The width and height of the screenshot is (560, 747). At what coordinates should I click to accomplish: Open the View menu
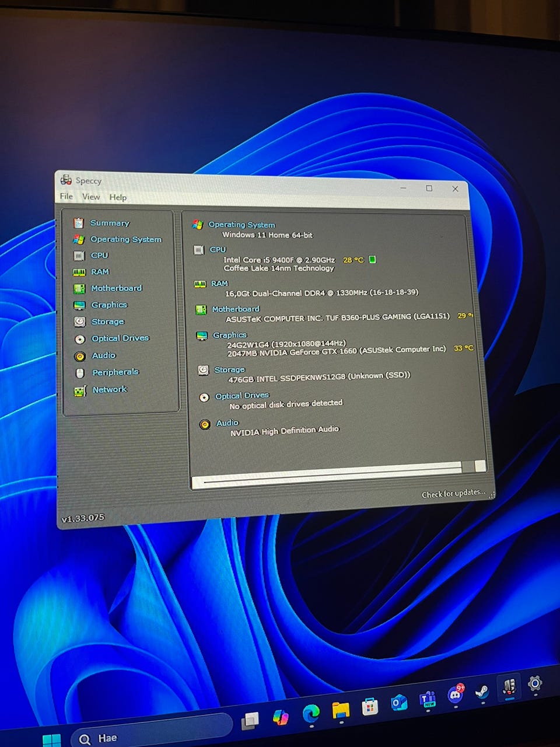click(91, 197)
